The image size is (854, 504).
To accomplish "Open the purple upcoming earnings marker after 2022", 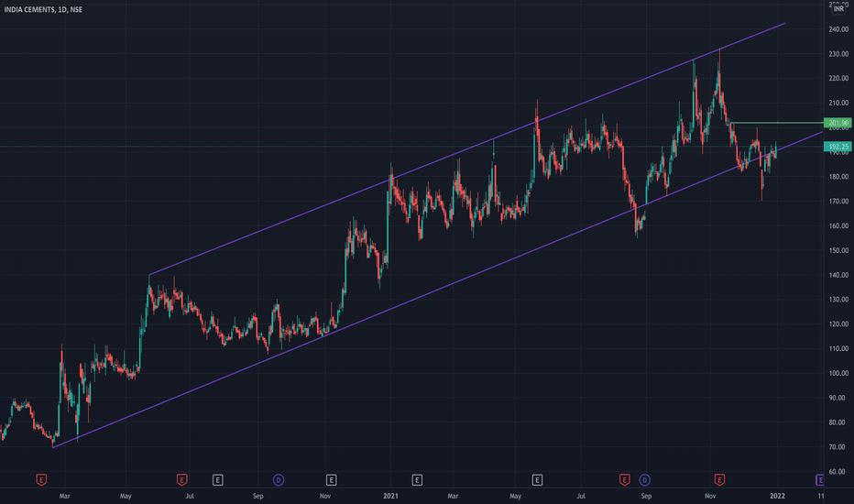I will 819,480.
